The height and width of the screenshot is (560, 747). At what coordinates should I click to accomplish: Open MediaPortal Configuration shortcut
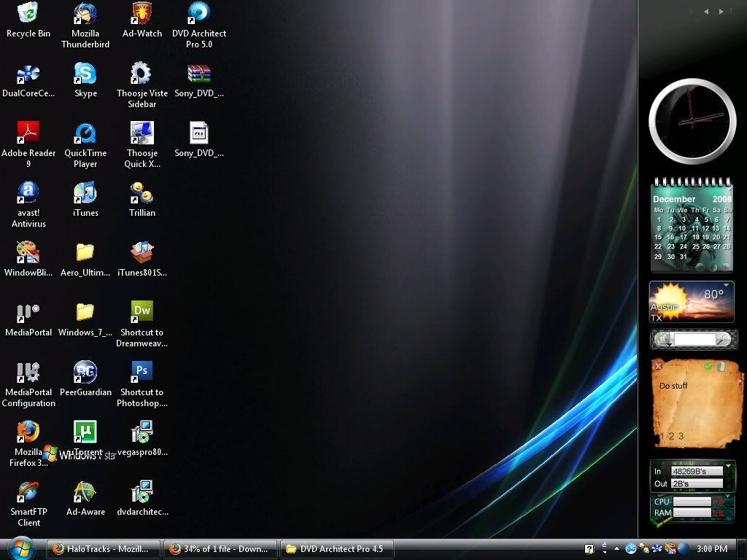[28, 384]
